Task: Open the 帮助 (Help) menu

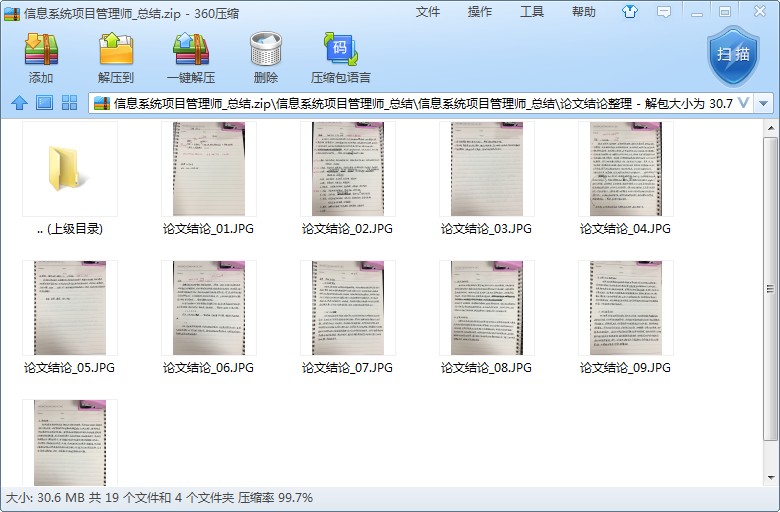Action: click(584, 12)
